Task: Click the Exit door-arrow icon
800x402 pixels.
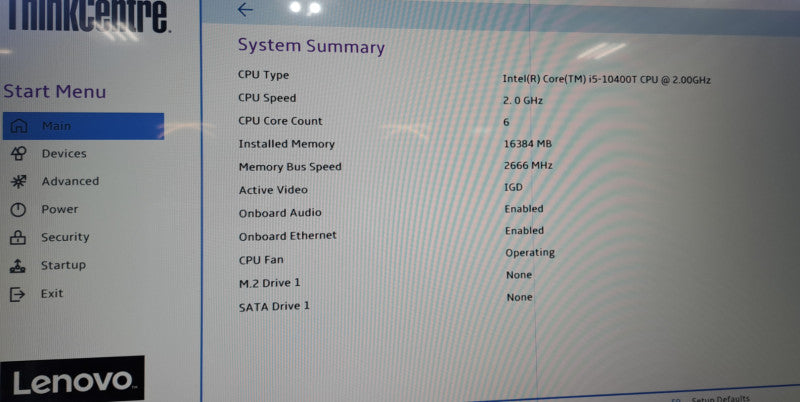Action: 17,294
